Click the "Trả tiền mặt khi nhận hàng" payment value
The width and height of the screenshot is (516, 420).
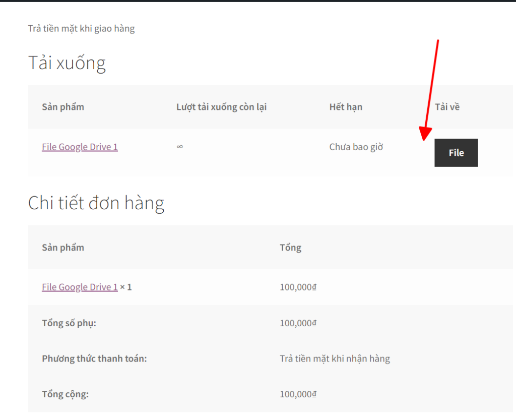[x=335, y=359]
